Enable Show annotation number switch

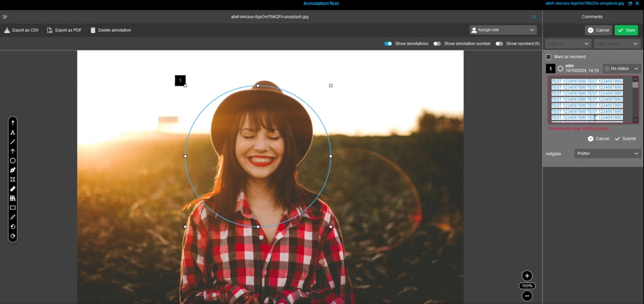pyautogui.click(x=437, y=44)
